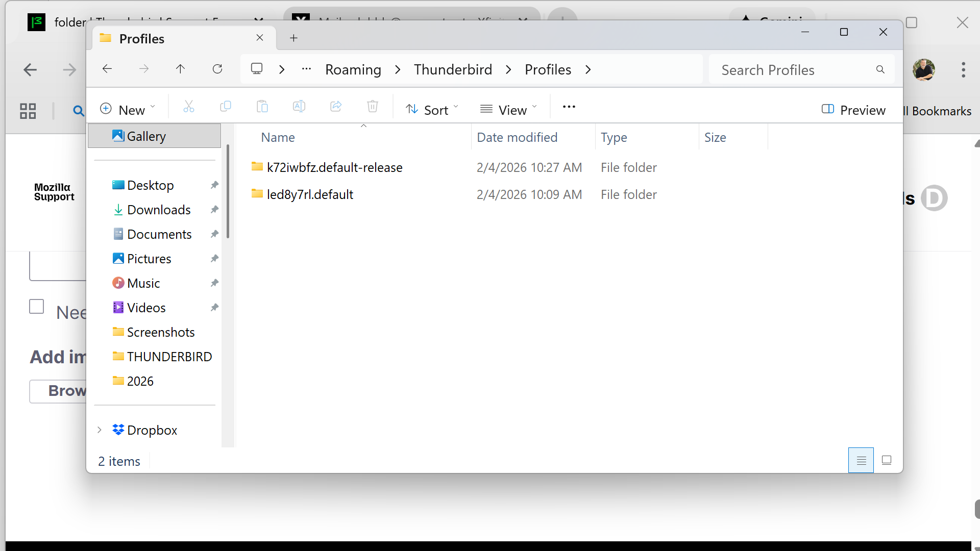The width and height of the screenshot is (980, 551).
Task: Switch to Details view layout button
Action: [x=861, y=460]
